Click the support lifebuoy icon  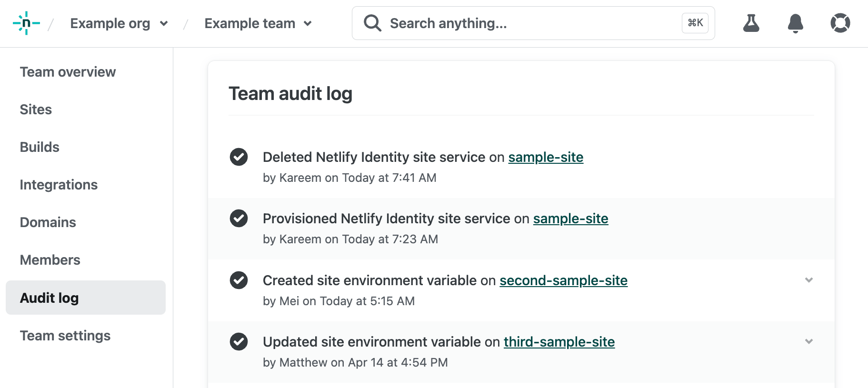(840, 23)
